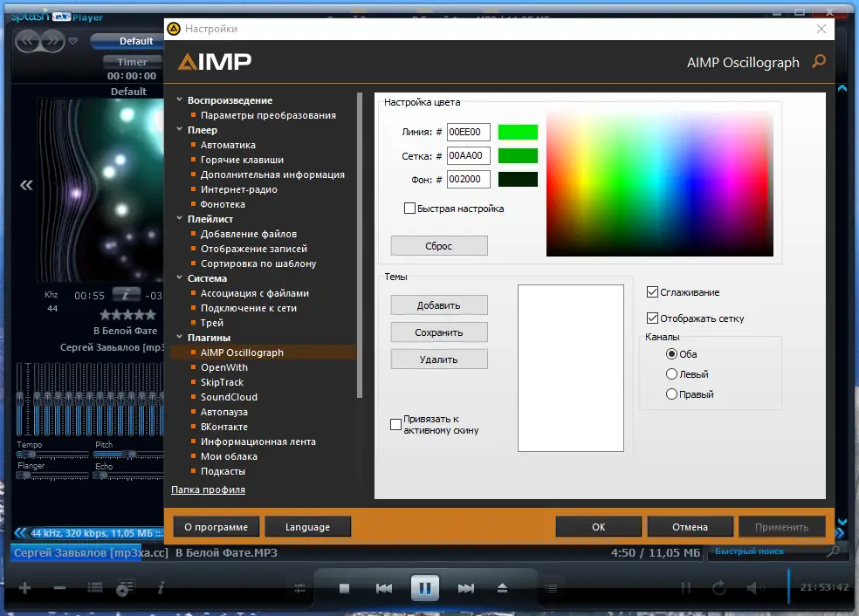Skip to next track

click(x=465, y=589)
